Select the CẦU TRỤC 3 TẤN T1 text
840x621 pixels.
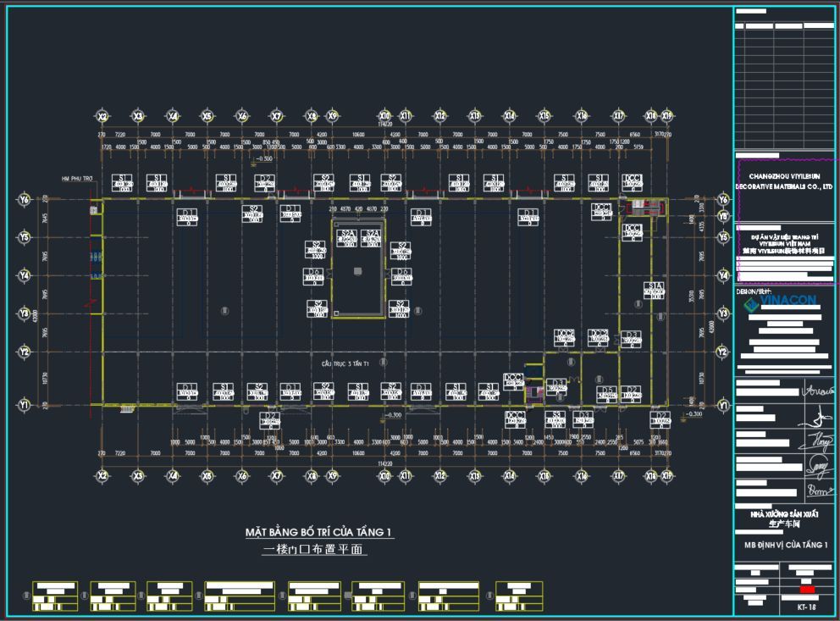coord(345,363)
